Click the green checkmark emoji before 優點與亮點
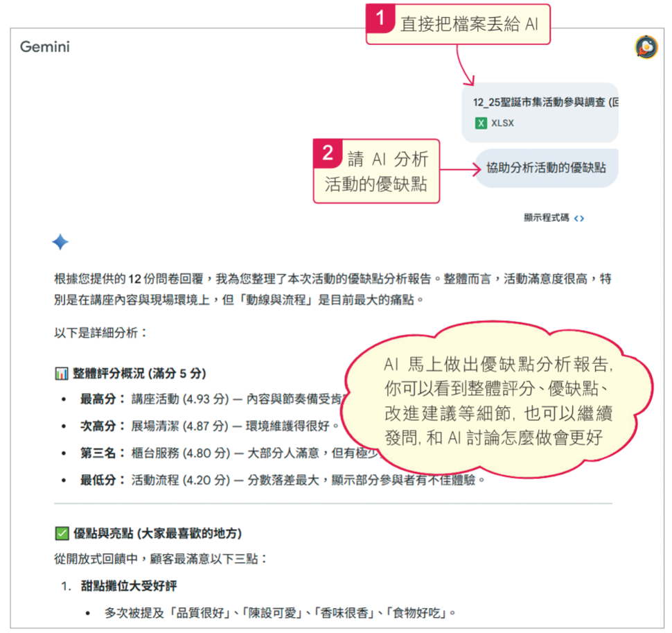 [x=61, y=533]
